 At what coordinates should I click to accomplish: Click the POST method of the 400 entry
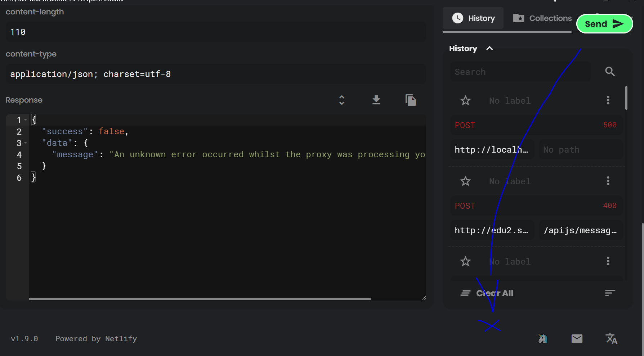(x=465, y=206)
